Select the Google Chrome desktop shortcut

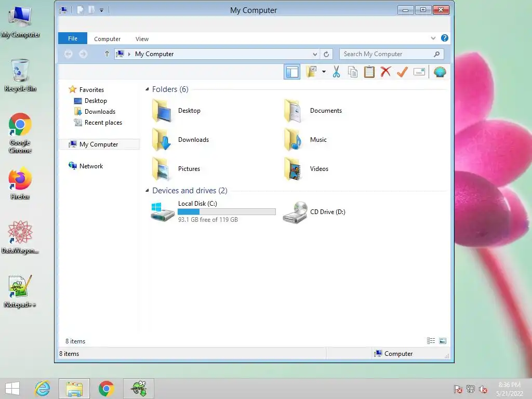(20, 133)
